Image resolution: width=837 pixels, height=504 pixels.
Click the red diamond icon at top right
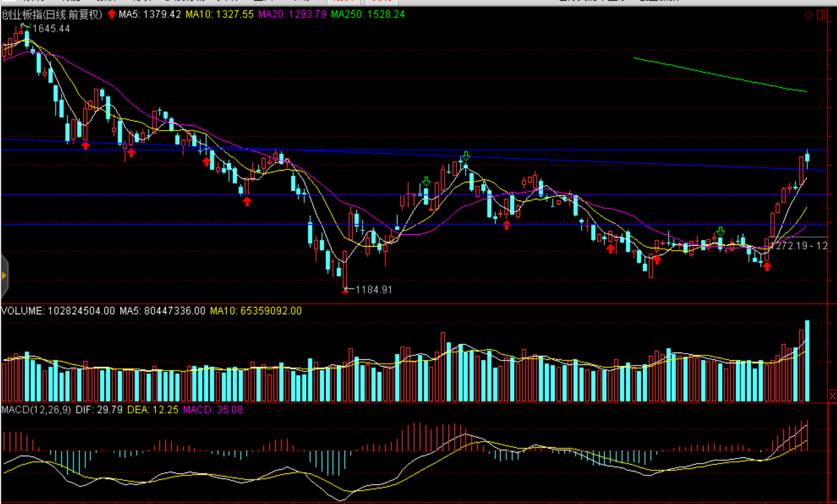[809, 15]
